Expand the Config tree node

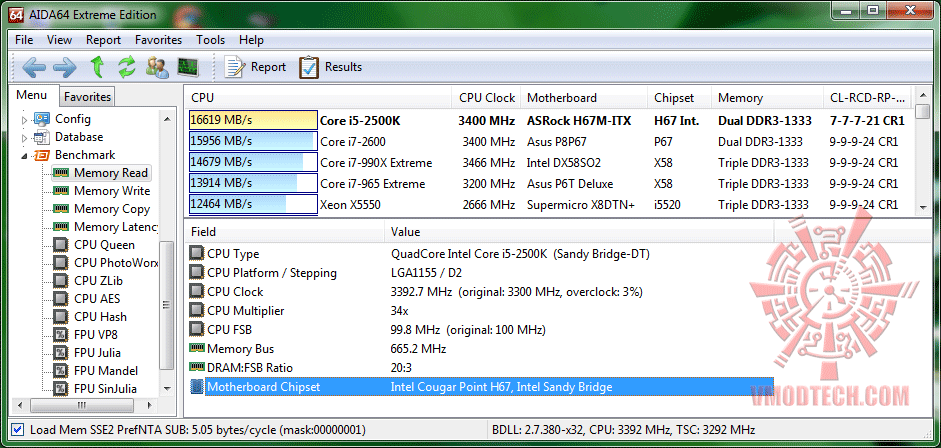[x=25, y=120]
